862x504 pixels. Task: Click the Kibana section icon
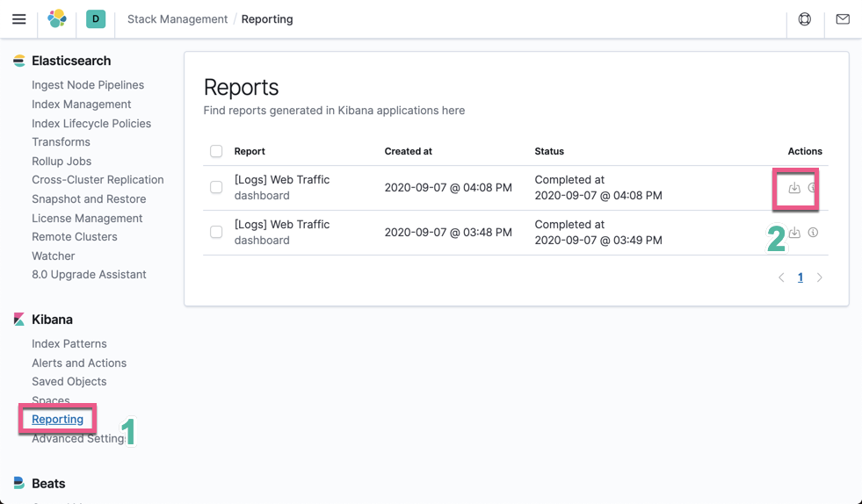coord(19,320)
